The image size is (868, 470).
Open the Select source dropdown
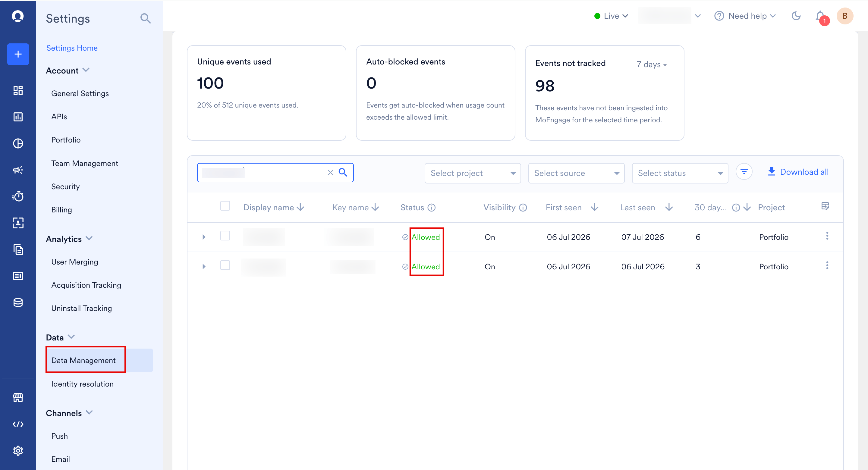(576, 173)
